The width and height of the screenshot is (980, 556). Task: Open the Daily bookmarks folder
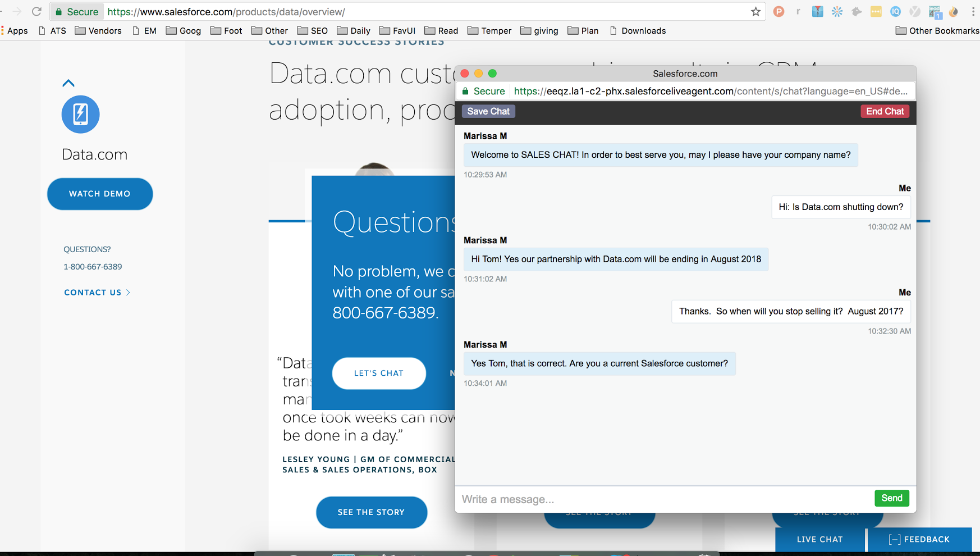354,31
